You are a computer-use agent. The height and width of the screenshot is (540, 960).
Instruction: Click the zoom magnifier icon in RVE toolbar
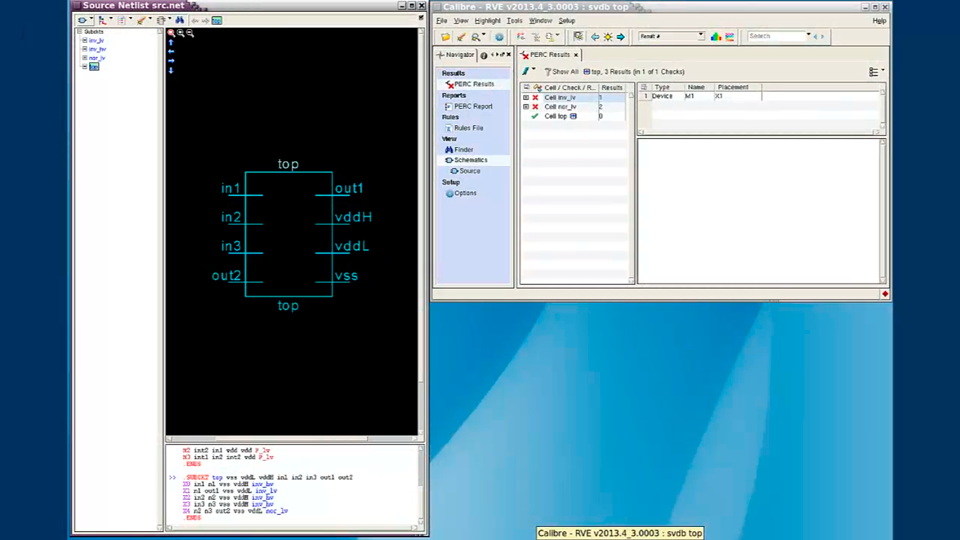[476, 37]
